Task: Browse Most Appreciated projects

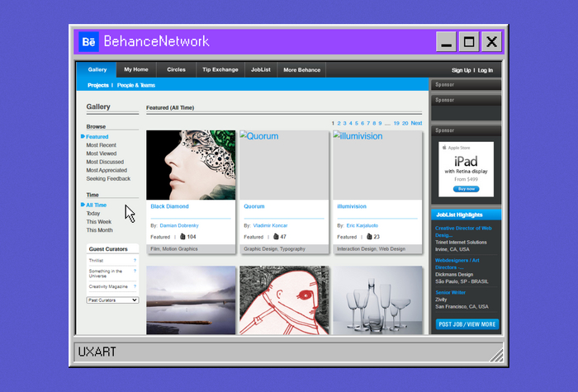Action: point(107,171)
